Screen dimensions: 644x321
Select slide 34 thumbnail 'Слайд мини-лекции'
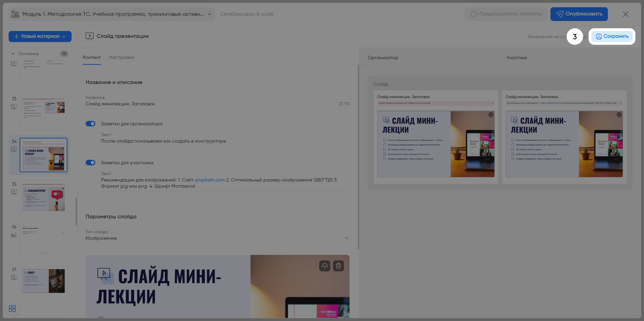[x=43, y=155]
